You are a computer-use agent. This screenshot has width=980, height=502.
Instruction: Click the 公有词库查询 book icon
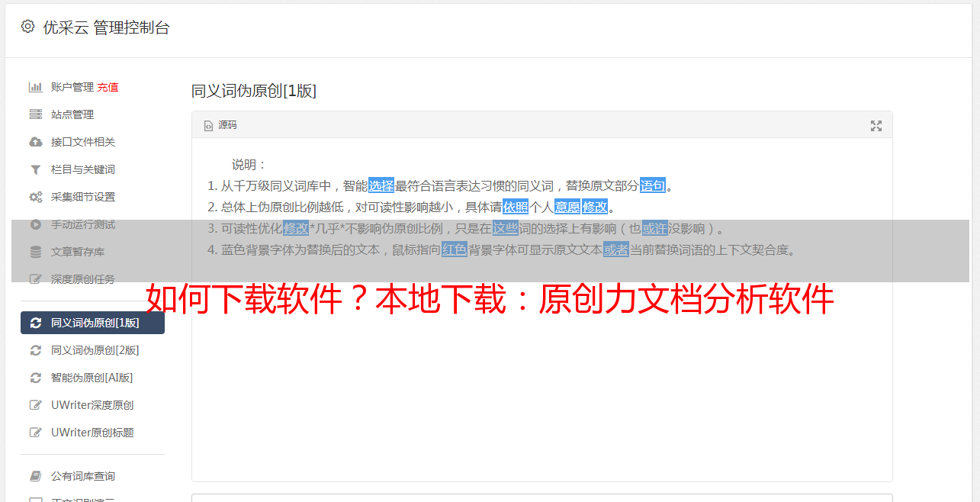[35, 476]
